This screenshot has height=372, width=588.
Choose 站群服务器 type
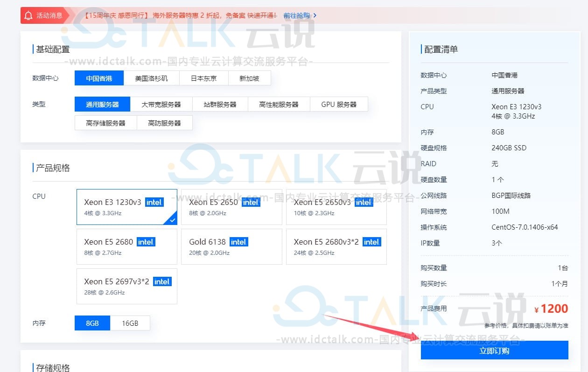pyautogui.click(x=220, y=104)
